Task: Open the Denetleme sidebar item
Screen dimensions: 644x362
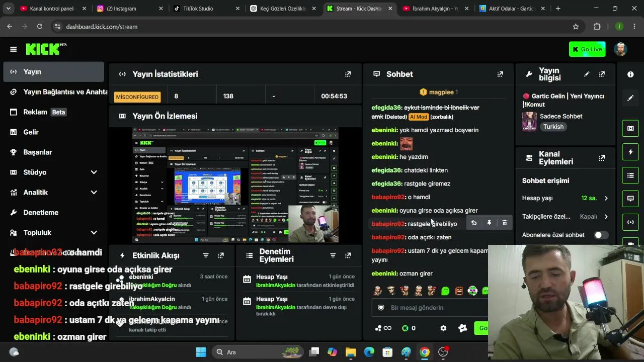Action: pyautogui.click(x=53, y=213)
